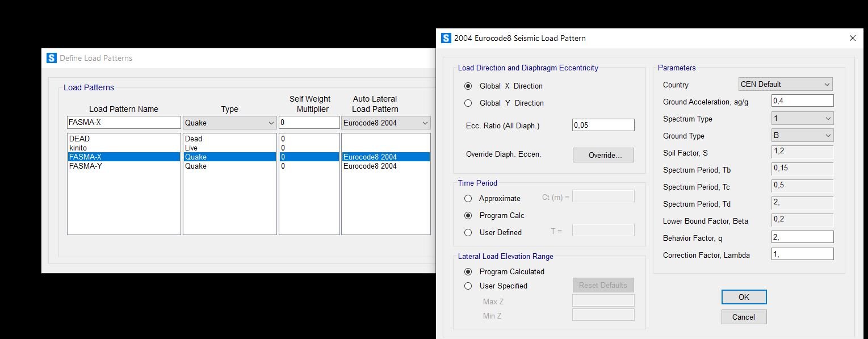Click the Override... button

[603, 155]
